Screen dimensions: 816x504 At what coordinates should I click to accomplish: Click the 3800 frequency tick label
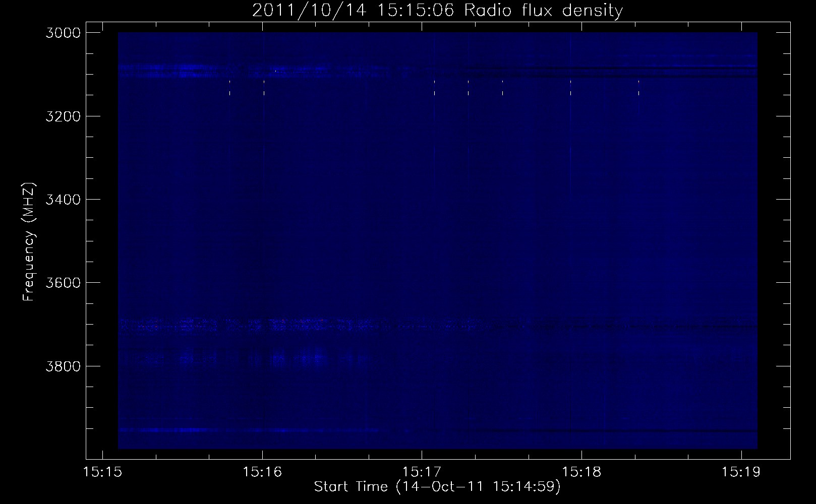pyautogui.click(x=63, y=365)
